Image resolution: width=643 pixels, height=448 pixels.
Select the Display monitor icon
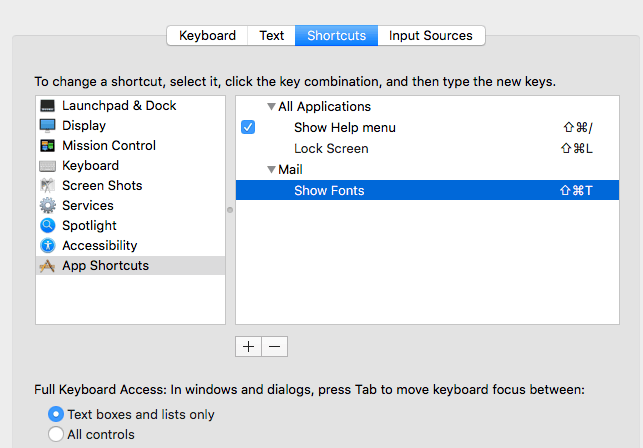(x=47, y=126)
